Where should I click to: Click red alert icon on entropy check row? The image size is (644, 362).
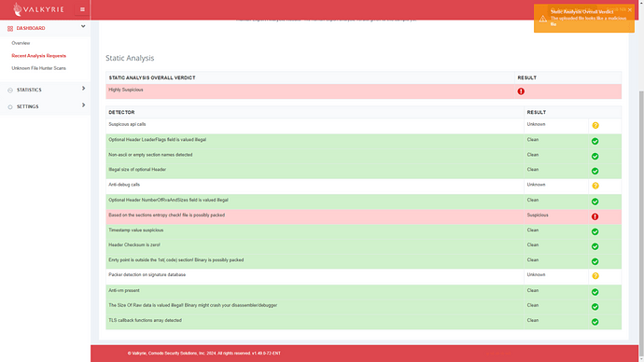click(595, 216)
